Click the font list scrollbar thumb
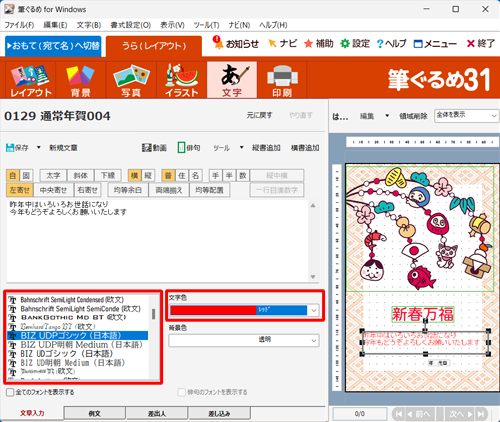The height and width of the screenshot is (422, 500). [x=153, y=314]
